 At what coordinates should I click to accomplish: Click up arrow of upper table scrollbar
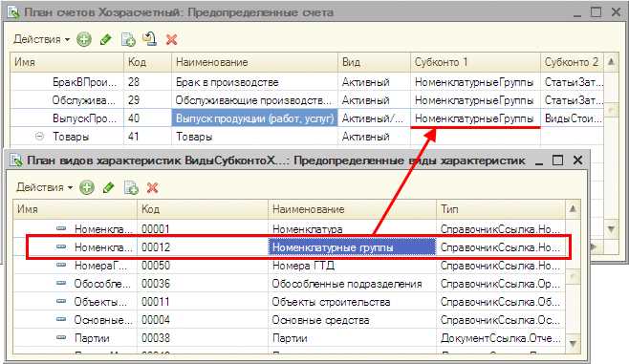611,62
